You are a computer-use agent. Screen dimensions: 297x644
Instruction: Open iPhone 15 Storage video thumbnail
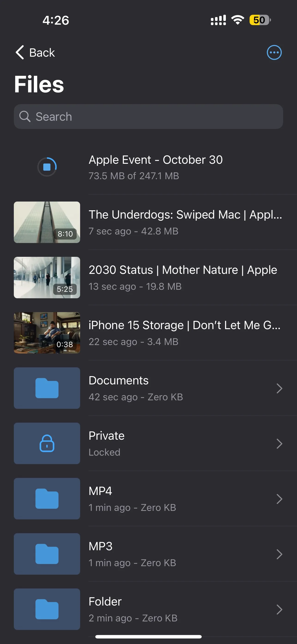click(x=47, y=333)
